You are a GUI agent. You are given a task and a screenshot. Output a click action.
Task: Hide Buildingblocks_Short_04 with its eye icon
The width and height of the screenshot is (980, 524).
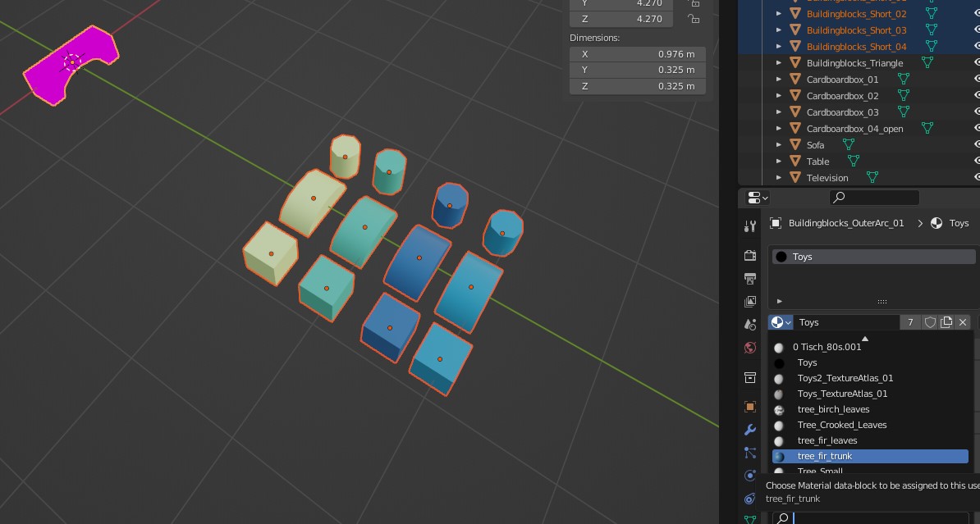(977, 46)
